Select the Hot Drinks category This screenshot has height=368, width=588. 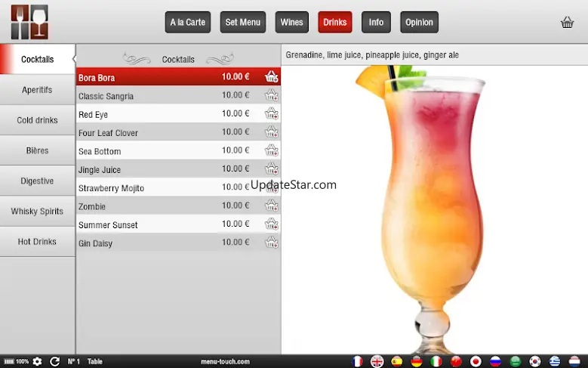(x=37, y=242)
